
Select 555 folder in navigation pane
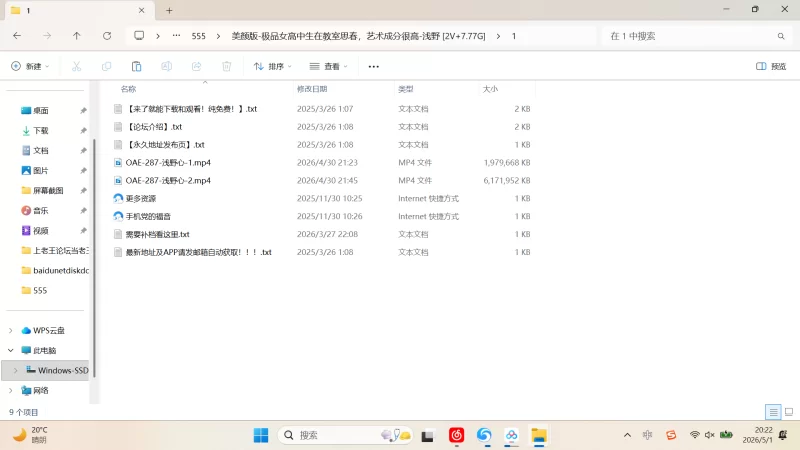pos(40,290)
